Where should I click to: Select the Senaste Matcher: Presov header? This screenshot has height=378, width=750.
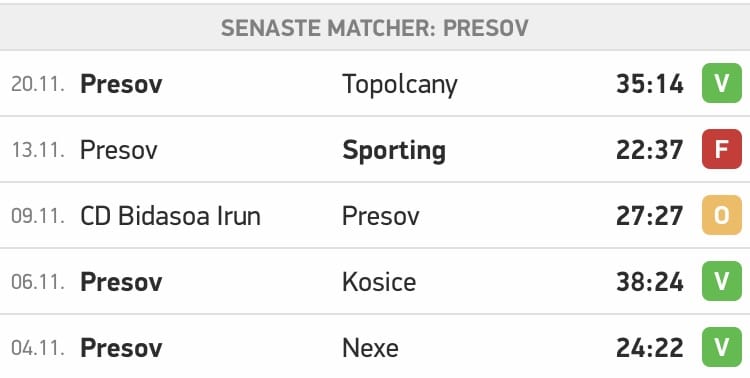pos(375,28)
